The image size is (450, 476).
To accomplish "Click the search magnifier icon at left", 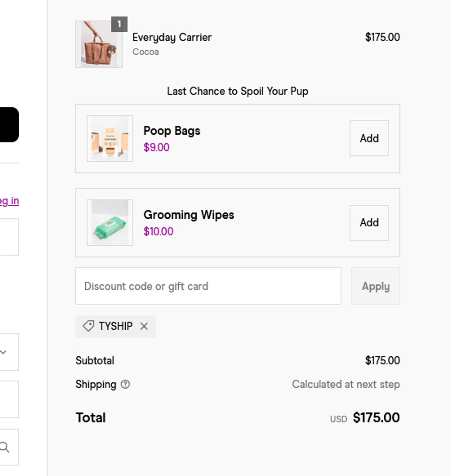I will (5, 447).
